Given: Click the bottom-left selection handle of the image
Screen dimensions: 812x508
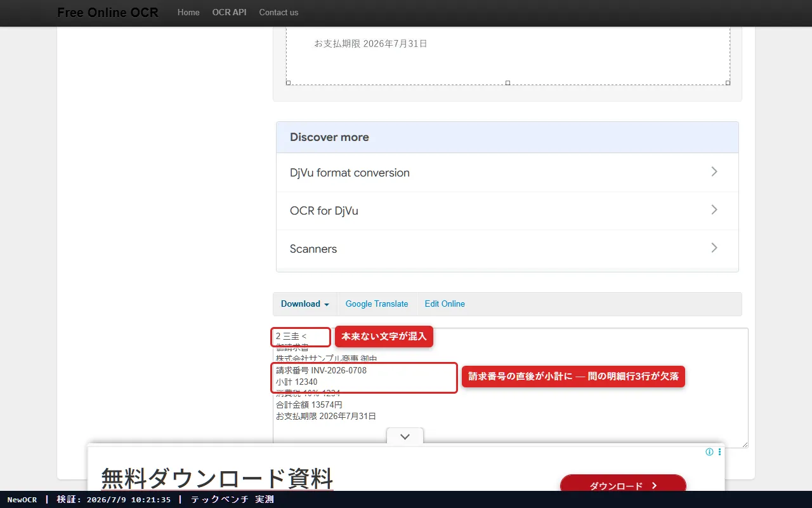Looking at the screenshot, I should click(x=288, y=83).
